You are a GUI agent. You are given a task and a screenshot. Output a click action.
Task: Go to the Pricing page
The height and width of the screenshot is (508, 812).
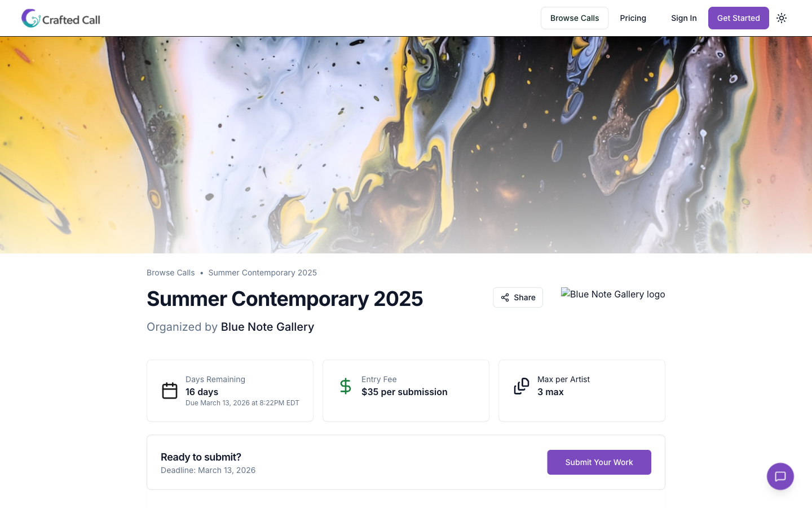tap(633, 18)
